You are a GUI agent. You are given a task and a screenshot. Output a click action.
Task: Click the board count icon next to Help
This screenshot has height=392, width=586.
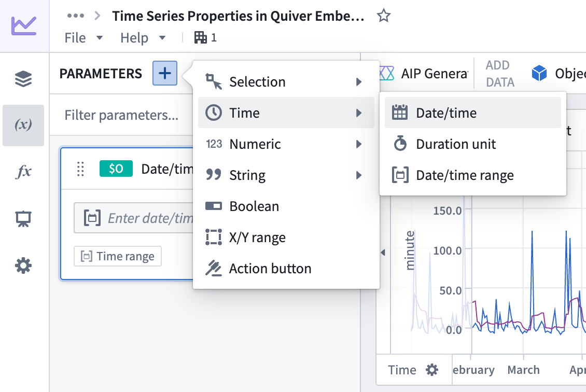(200, 37)
